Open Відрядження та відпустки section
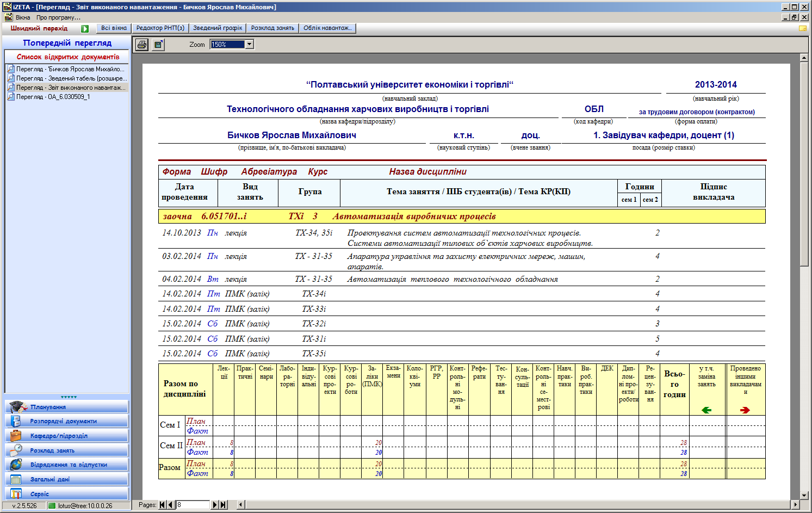812x513 pixels. coord(67,465)
